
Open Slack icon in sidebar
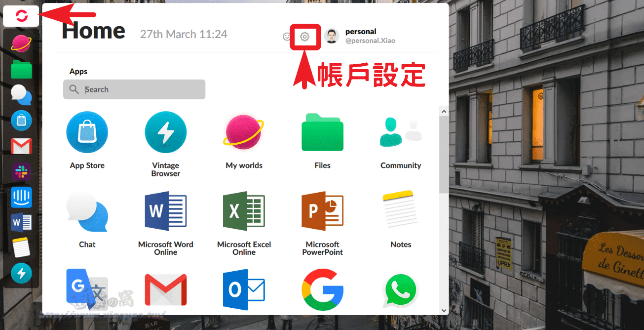[x=21, y=171]
